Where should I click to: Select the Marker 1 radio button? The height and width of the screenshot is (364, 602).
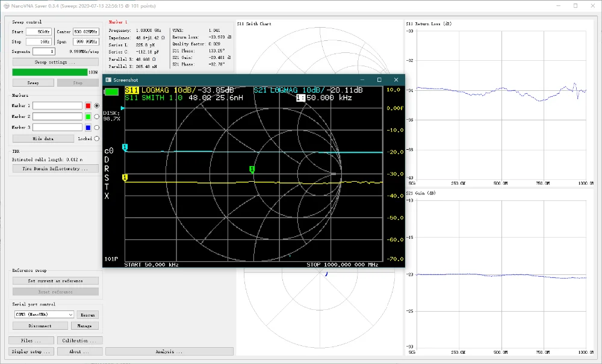coord(97,106)
